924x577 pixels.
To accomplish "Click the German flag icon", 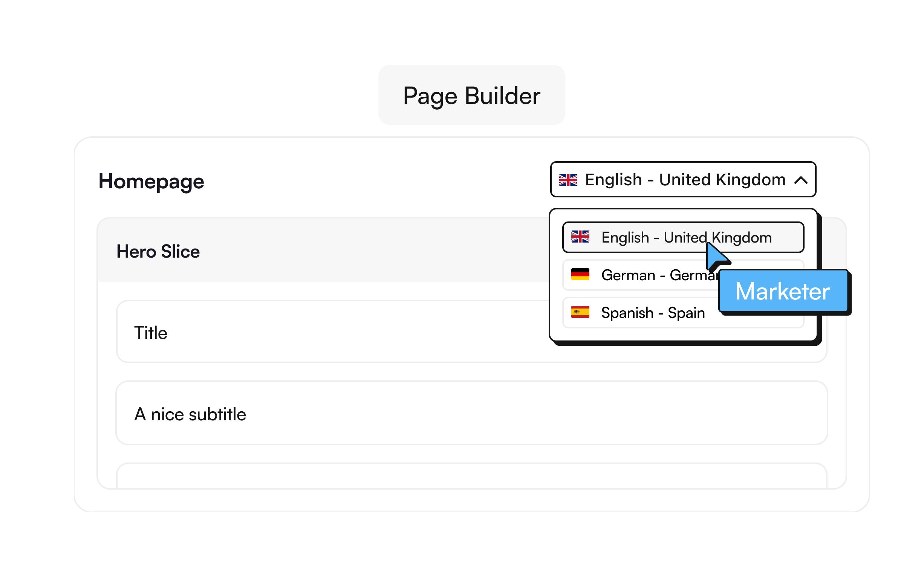I will (580, 275).
